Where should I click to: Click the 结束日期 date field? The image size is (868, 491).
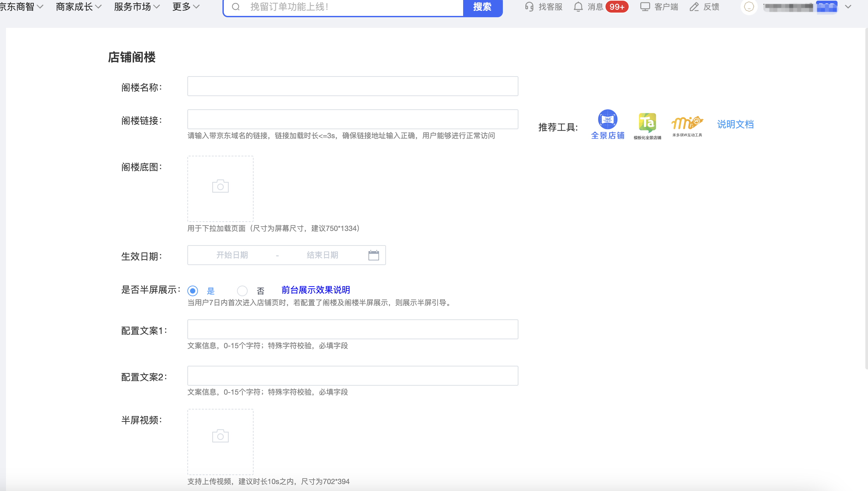322,255
